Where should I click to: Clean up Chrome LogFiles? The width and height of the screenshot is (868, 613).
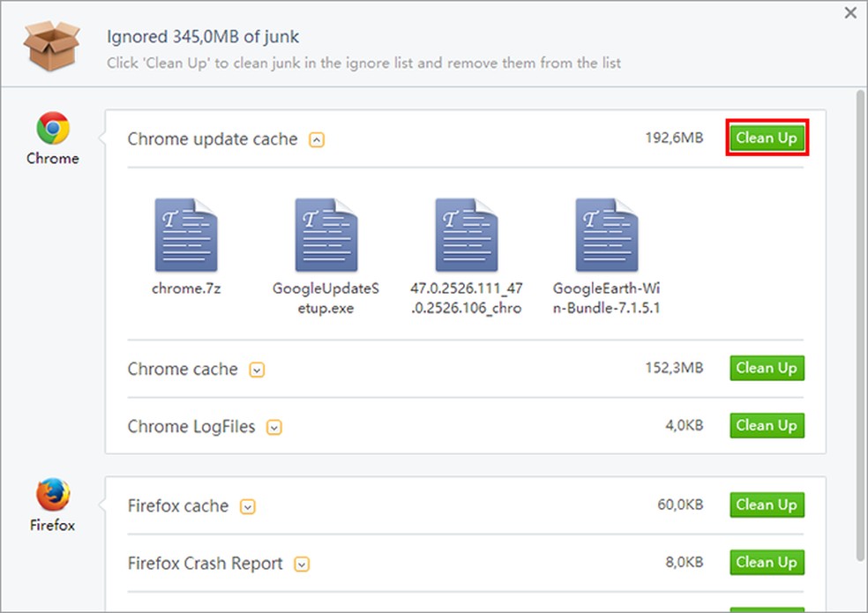coord(767,425)
